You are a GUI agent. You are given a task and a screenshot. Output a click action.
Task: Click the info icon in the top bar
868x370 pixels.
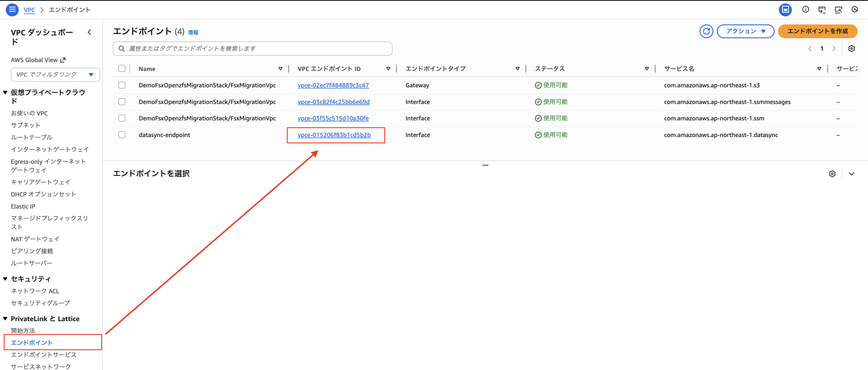point(805,10)
